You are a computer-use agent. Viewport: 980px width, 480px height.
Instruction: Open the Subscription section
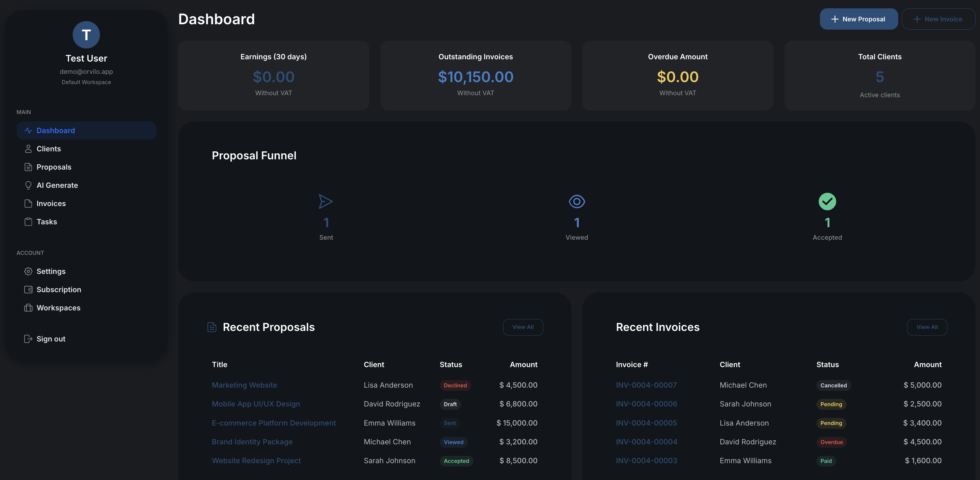pos(59,289)
